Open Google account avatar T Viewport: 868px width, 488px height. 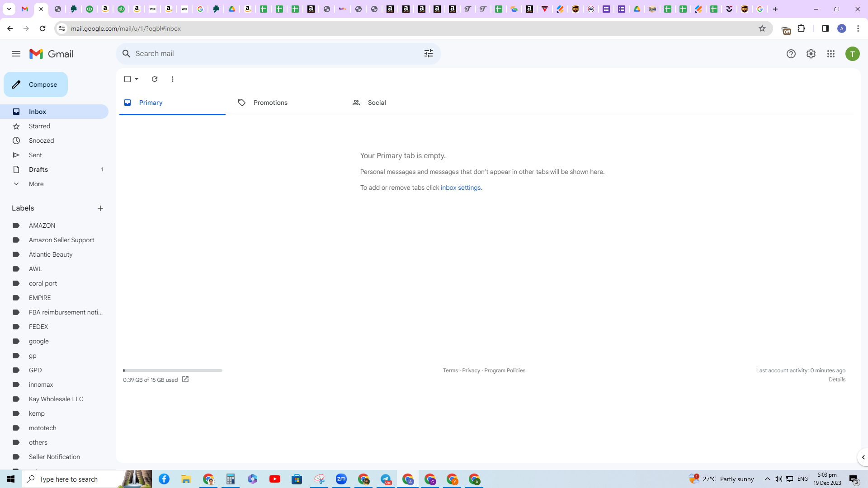point(852,54)
